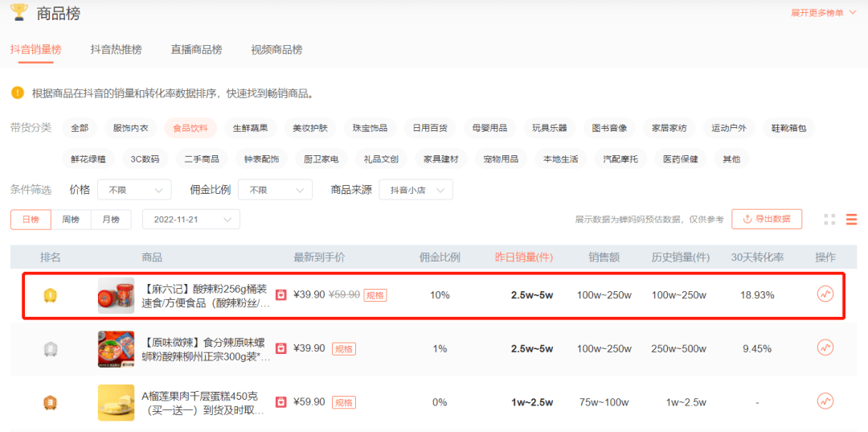Click the trophy icon beside 商品榜
Viewport: 868px width, 432px height.
coord(18,12)
